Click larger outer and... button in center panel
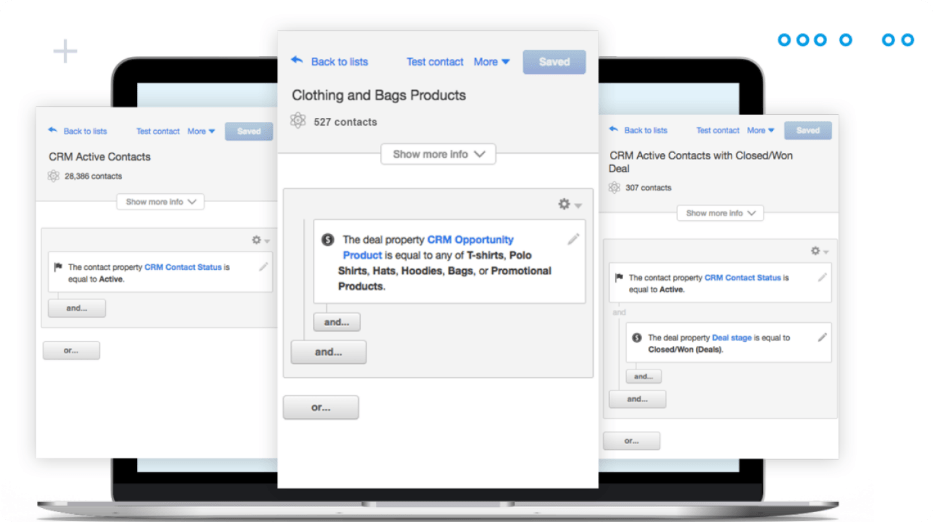Screen dimensions: 933x522 point(328,352)
